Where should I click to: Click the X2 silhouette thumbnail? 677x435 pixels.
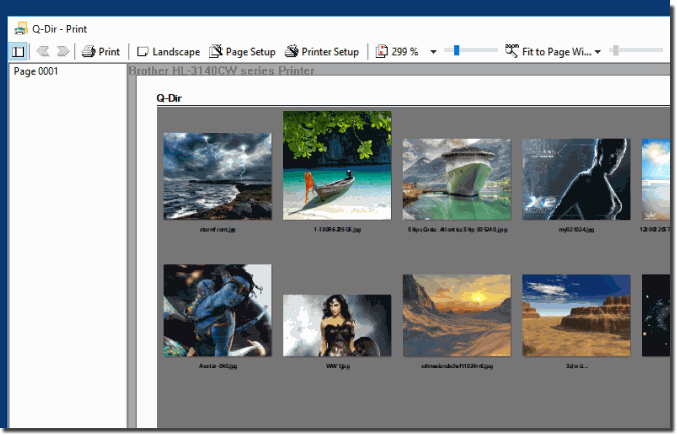click(576, 179)
